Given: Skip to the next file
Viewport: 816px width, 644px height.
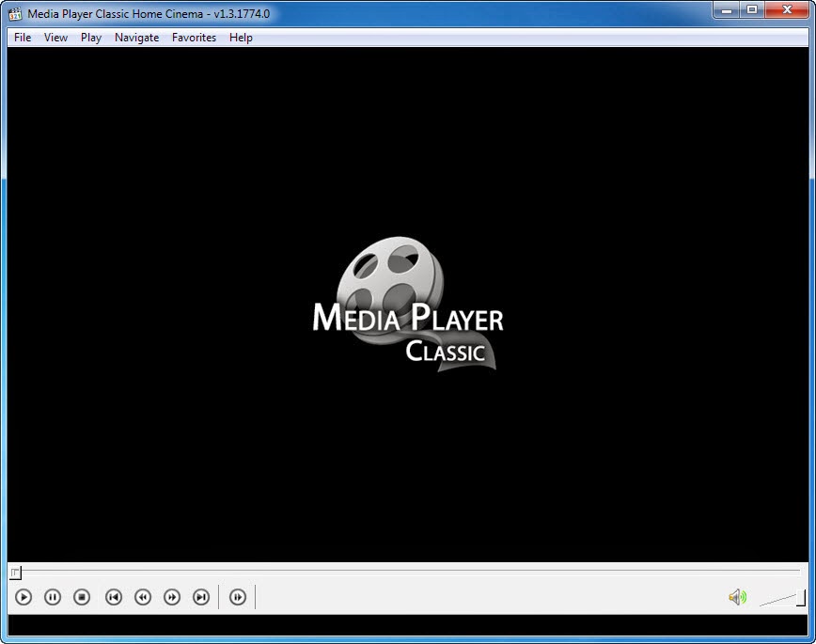Looking at the screenshot, I should 200,597.
